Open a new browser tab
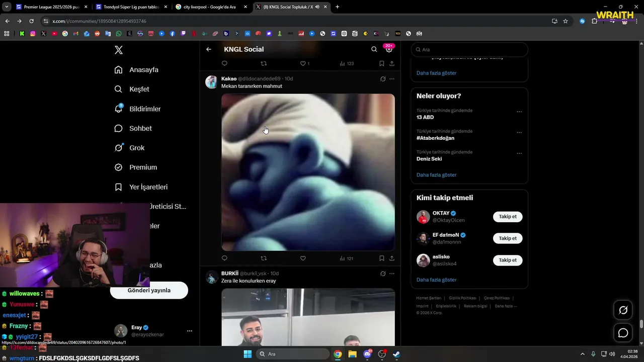Viewport: 644px width, 362px height. (337, 7)
